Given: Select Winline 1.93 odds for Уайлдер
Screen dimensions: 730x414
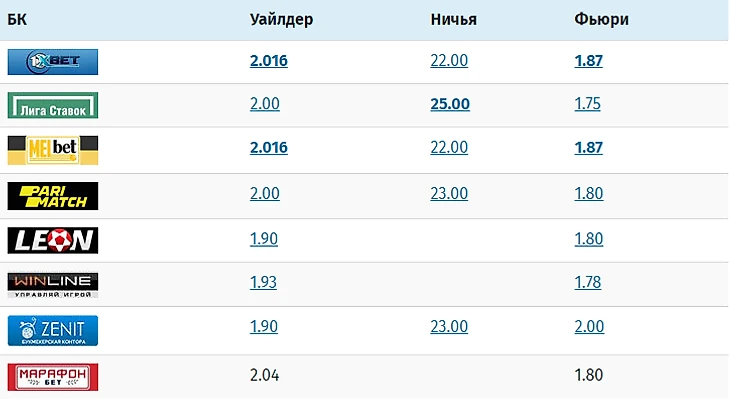Looking at the screenshot, I should pyautogui.click(x=263, y=282).
